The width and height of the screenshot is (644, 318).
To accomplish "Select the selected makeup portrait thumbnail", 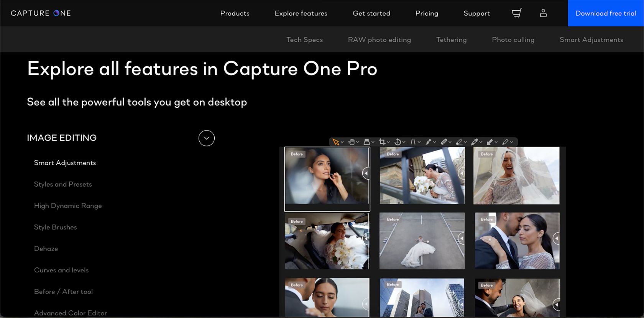I will [327, 179].
